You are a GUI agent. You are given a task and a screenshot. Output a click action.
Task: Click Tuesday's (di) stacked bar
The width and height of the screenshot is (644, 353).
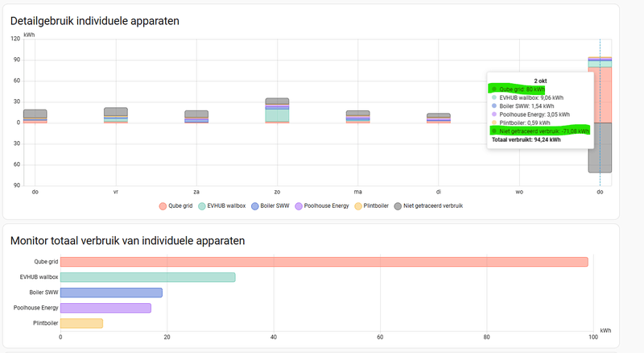coord(438,118)
